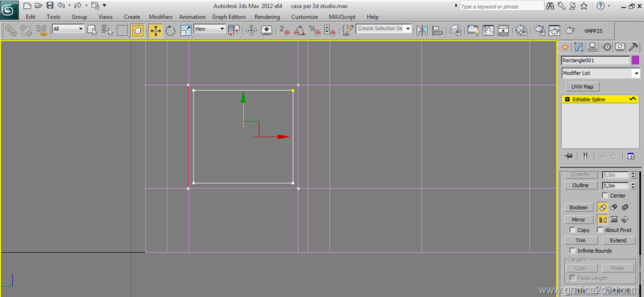Open the View reference coordinate dropdown

pyautogui.click(x=209, y=29)
